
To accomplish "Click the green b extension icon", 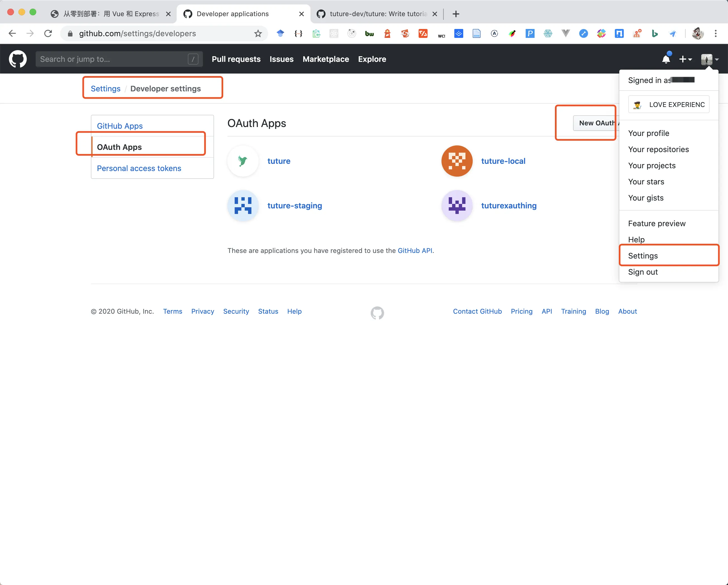I will point(655,33).
